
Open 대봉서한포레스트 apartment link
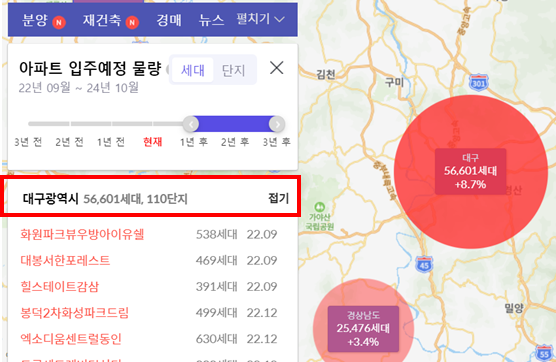point(65,261)
